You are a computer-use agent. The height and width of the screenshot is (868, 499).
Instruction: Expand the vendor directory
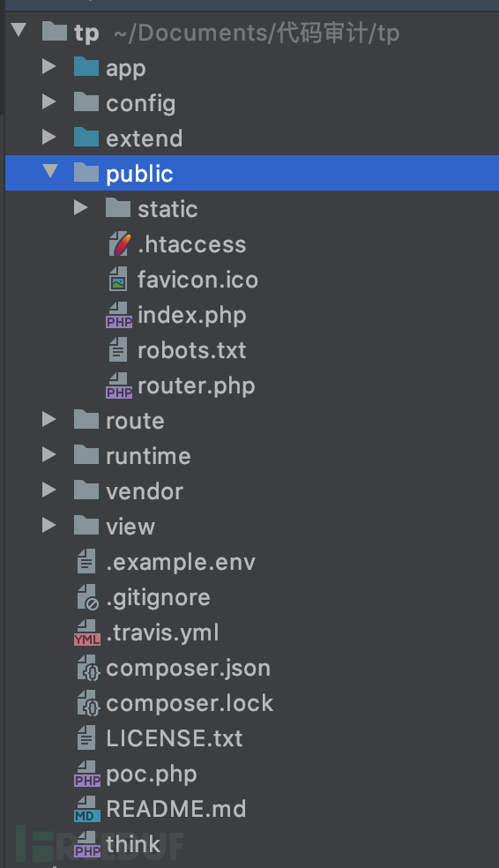[49, 490]
